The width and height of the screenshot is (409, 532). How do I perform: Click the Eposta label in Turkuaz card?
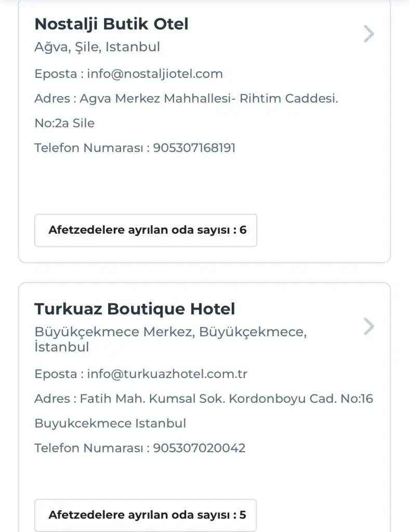pyautogui.click(x=56, y=374)
